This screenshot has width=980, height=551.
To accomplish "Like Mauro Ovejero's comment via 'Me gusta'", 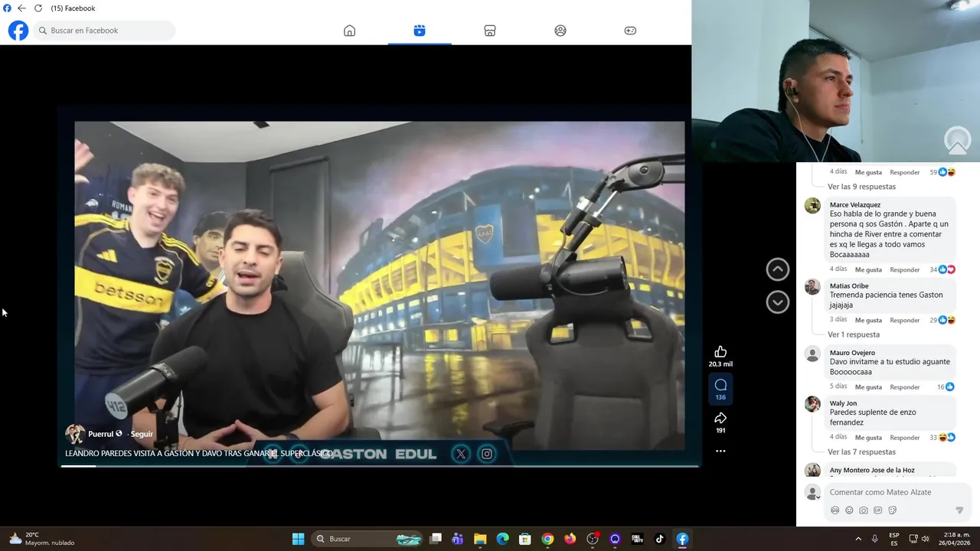I will pos(868,386).
